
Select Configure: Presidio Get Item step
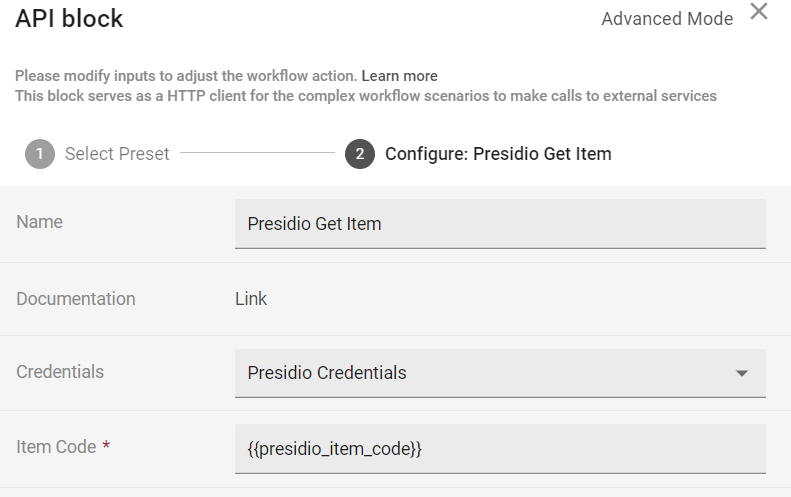click(x=497, y=154)
